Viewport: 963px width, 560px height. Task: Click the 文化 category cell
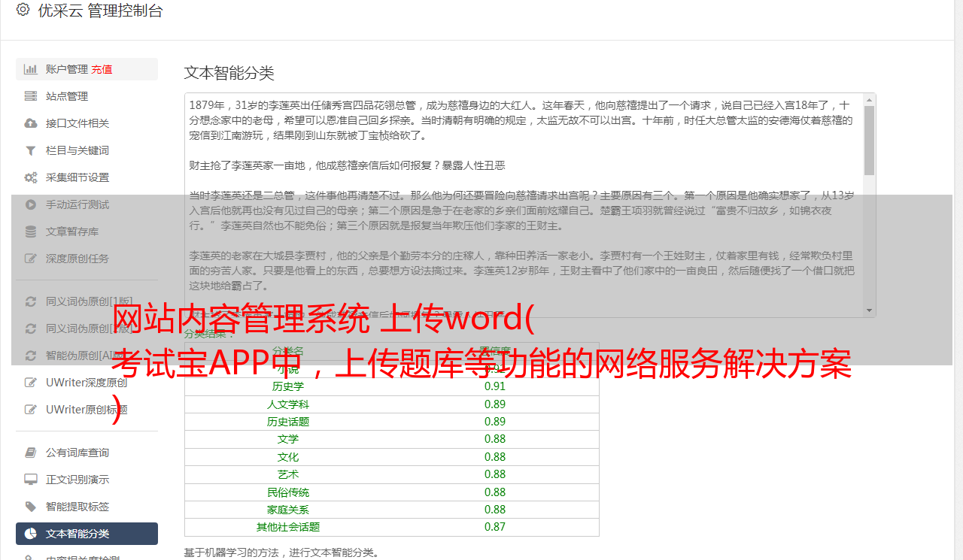(288, 457)
